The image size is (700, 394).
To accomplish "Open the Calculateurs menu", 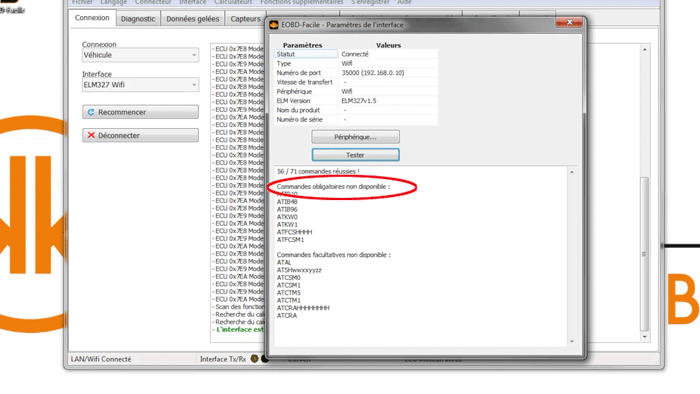I will pos(233,2).
